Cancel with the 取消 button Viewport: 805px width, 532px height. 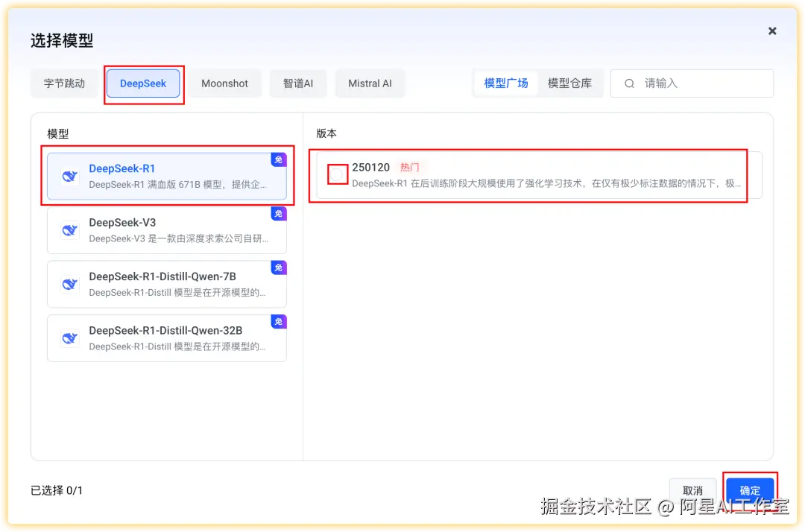click(692, 490)
